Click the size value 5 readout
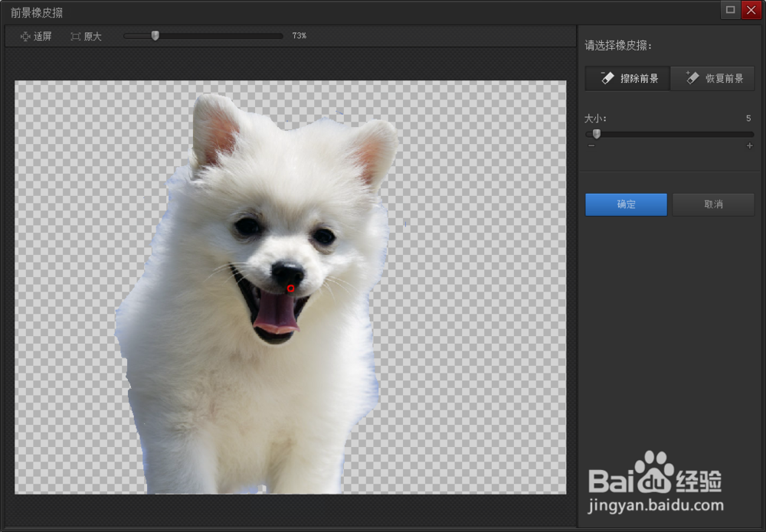Viewport: 766px width, 532px height. pyautogui.click(x=748, y=119)
